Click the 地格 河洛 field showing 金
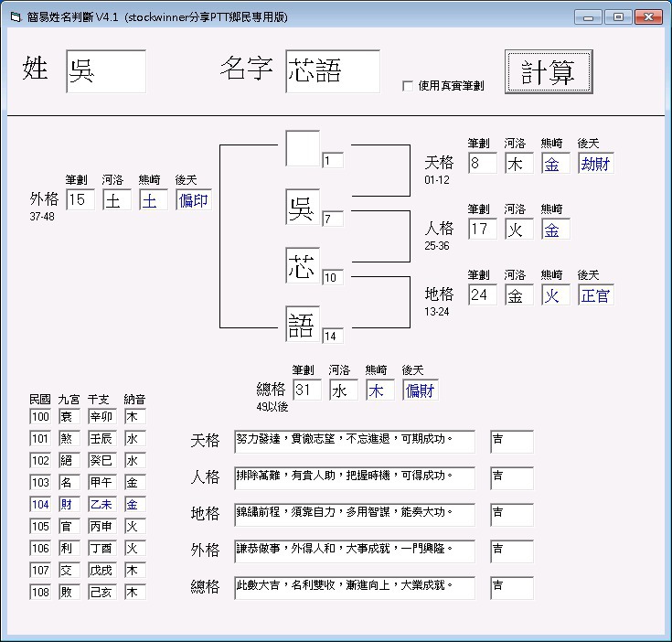 point(519,294)
